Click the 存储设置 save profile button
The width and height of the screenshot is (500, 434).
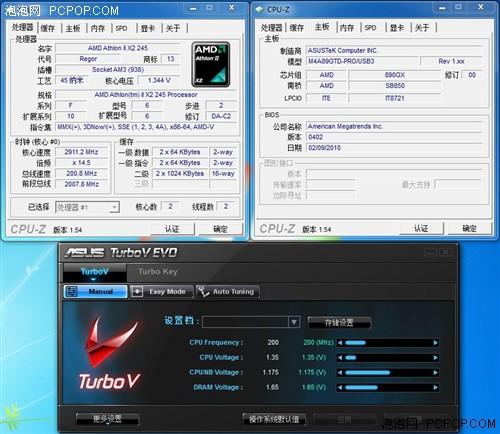[339, 322]
